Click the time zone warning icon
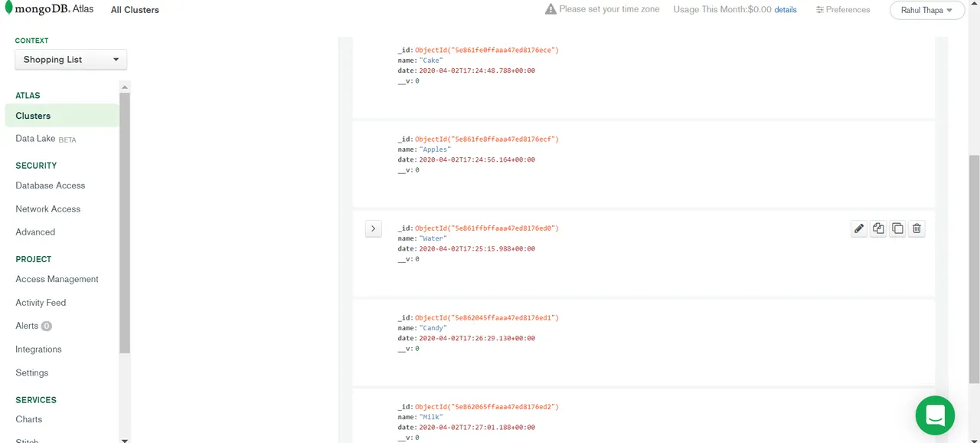 tap(550, 9)
